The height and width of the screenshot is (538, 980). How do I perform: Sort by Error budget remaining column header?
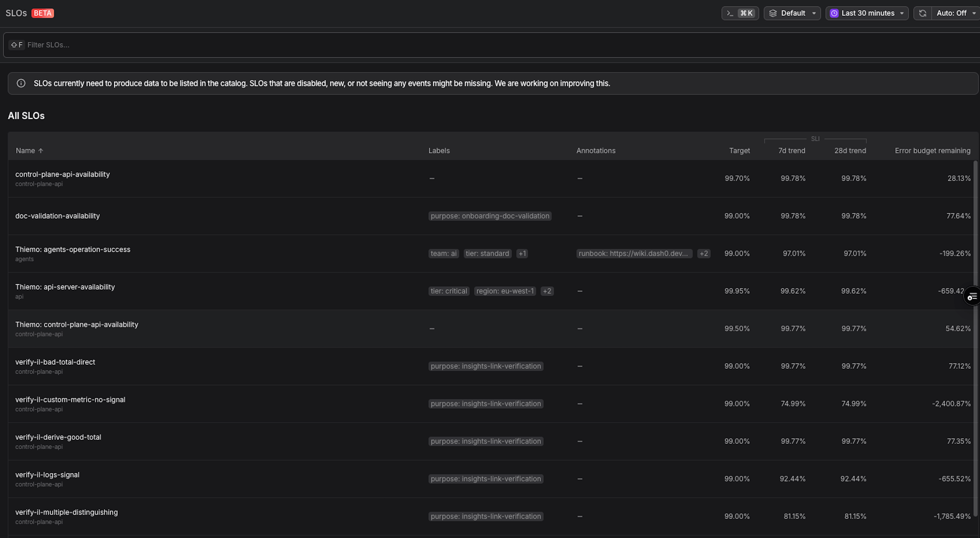(x=933, y=151)
